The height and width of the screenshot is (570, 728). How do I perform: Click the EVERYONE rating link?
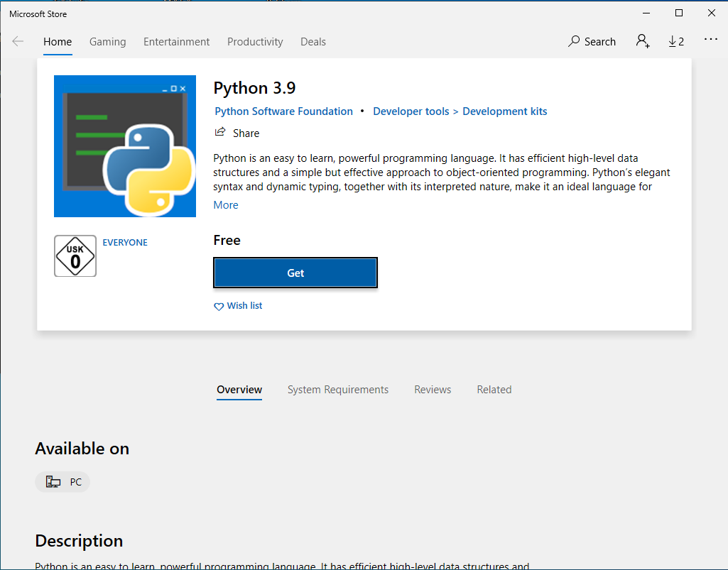pos(125,242)
